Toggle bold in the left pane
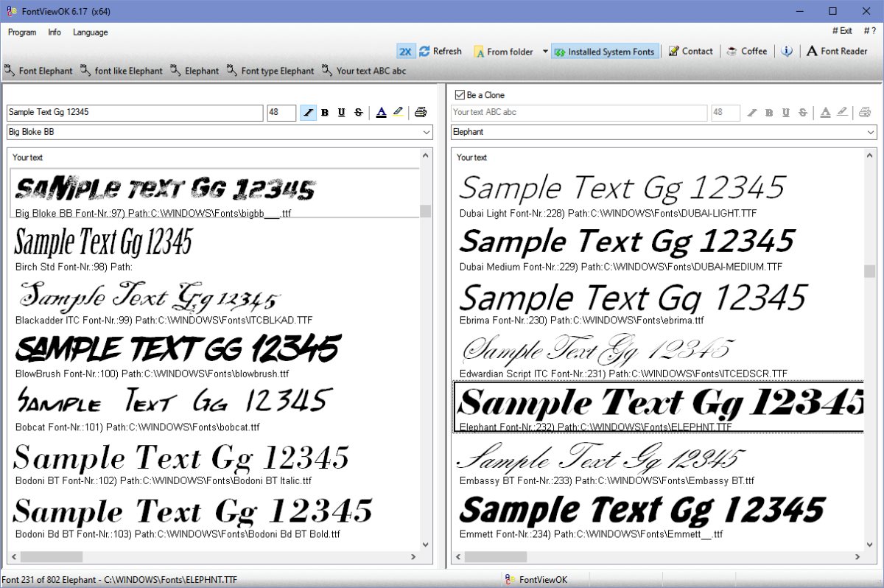 (325, 113)
